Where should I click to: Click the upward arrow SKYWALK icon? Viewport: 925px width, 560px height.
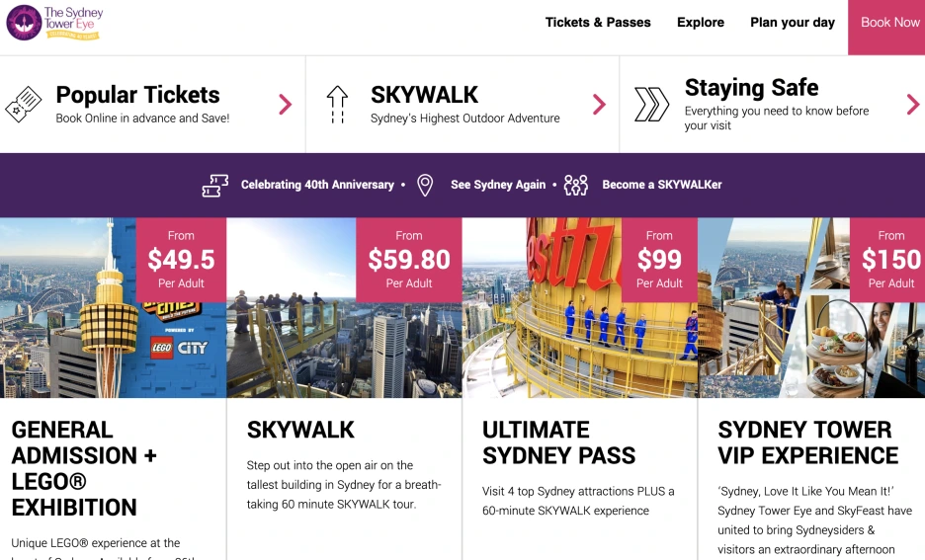[x=337, y=104]
